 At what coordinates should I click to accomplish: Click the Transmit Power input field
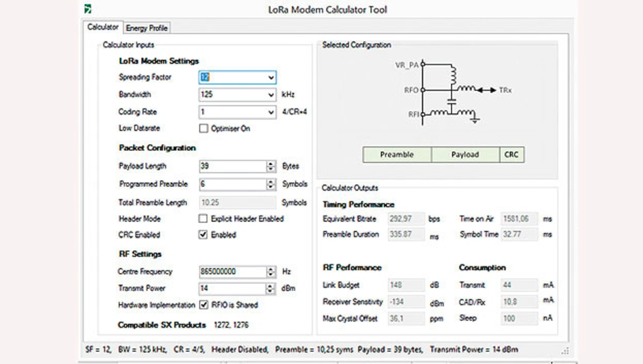point(232,289)
